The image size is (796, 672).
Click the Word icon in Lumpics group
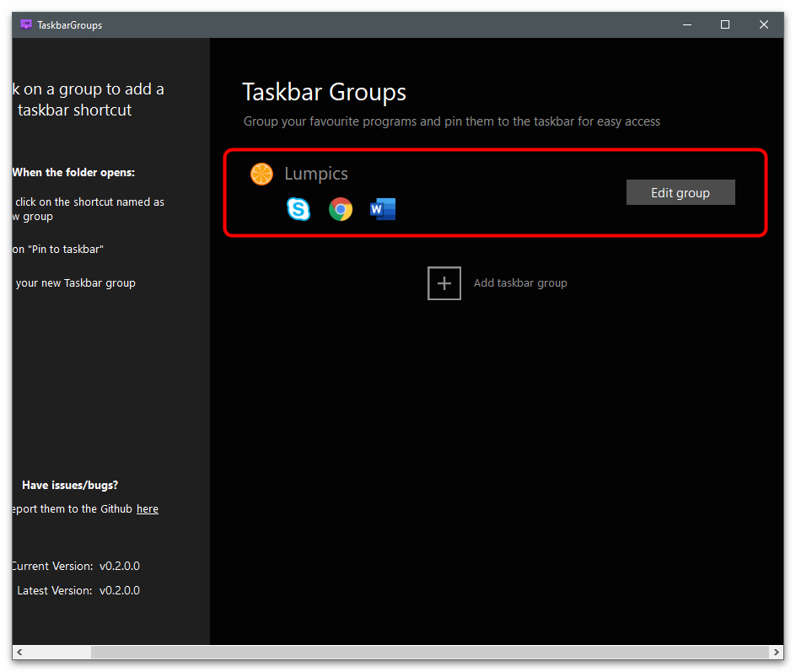383,208
